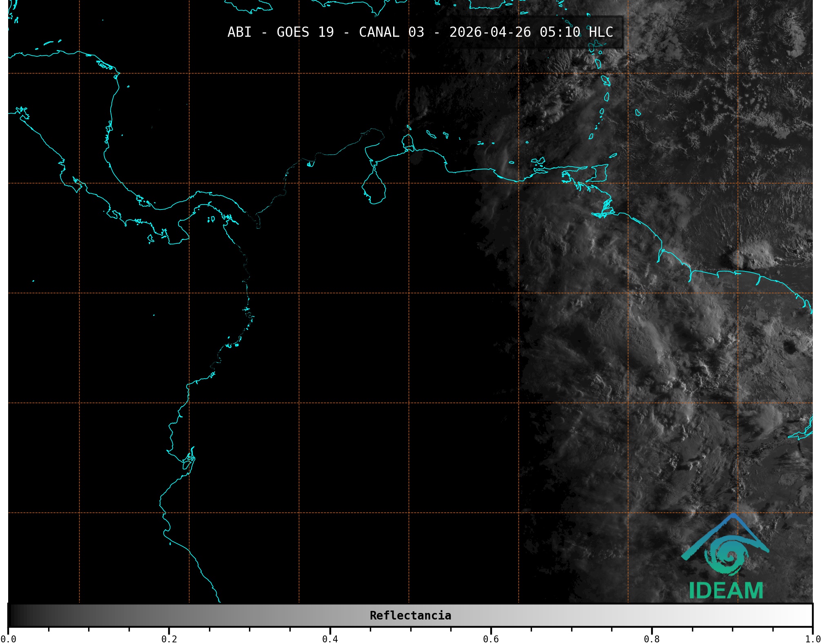Screen dimensions: 821x644
Task: Click the 0.8 colorbar tick label
Action: click(652, 639)
